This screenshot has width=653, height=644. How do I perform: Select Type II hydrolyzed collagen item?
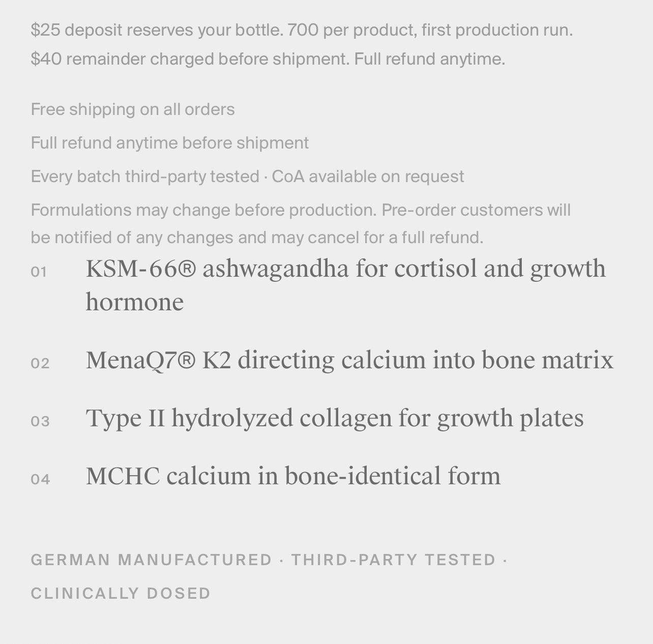[x=335, y=418]
